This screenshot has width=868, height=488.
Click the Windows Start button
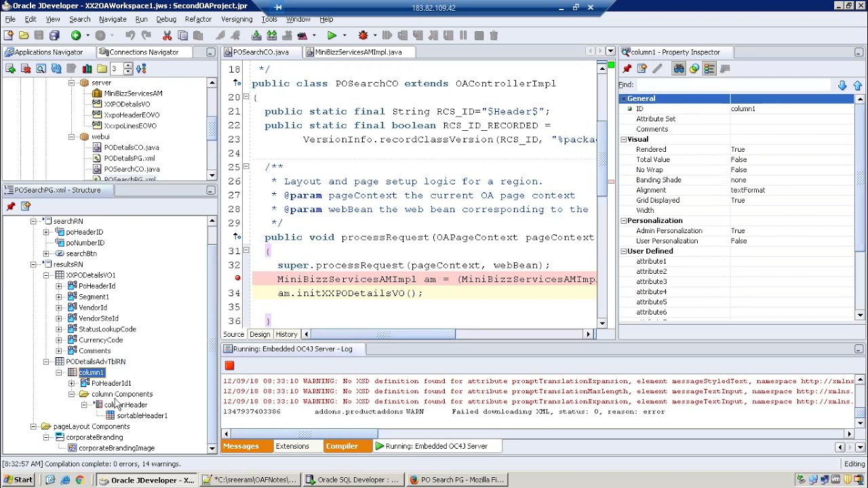(x=18, y=480)
